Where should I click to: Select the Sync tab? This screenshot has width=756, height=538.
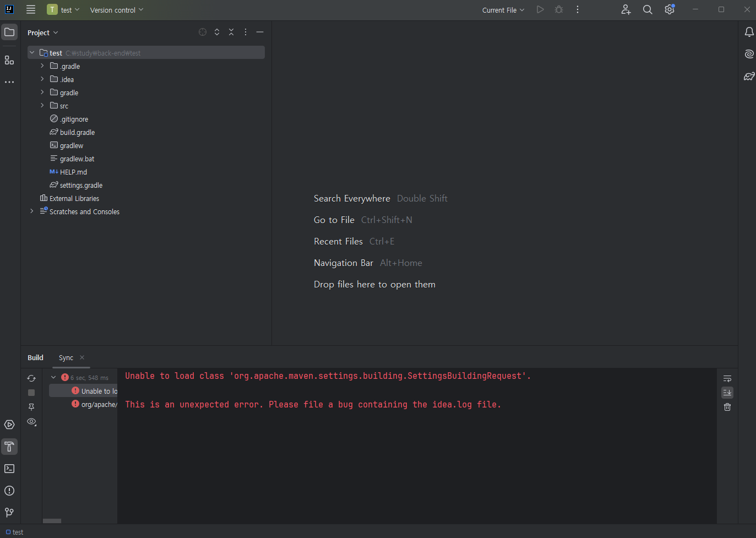pyautogui.click(x=66, y=357)
